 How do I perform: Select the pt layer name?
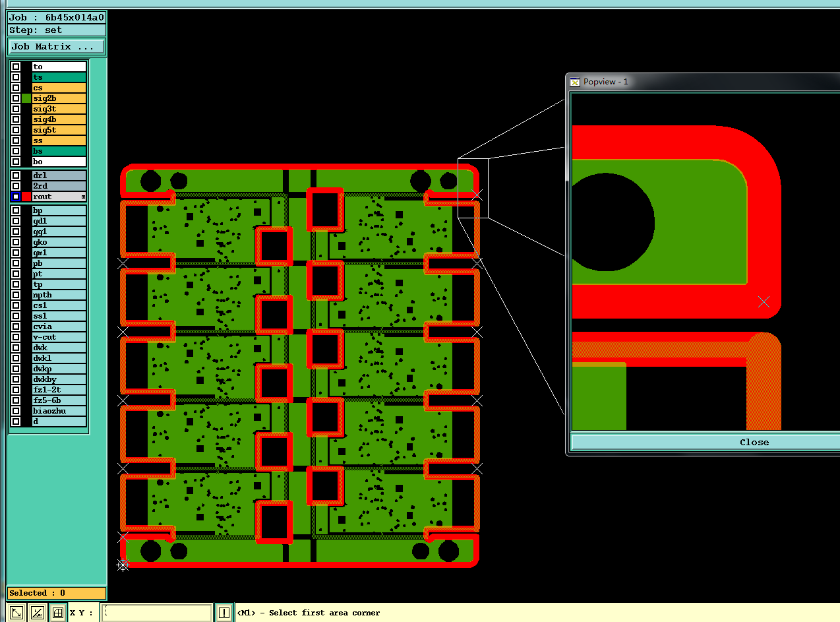click(59, 274)
